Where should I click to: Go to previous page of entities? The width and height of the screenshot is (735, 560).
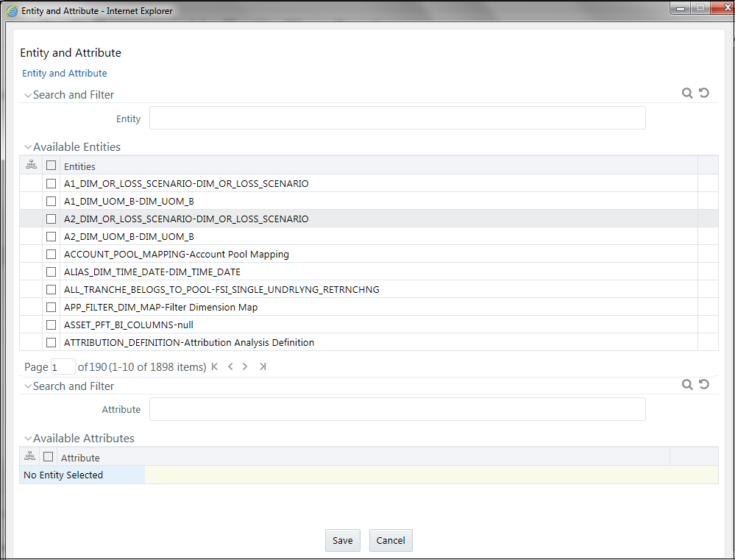(230, 366)
